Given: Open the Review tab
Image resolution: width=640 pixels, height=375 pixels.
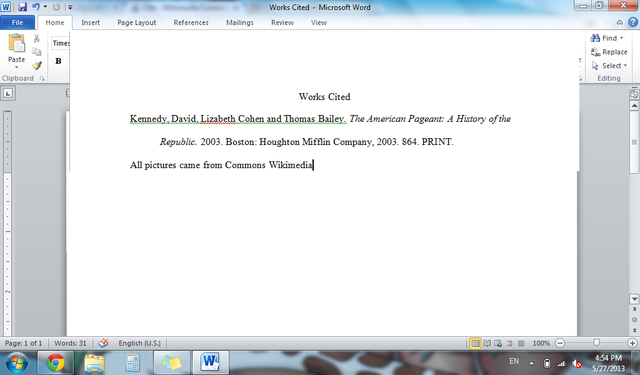Looking at the screenshot, I should pos(282,22).
